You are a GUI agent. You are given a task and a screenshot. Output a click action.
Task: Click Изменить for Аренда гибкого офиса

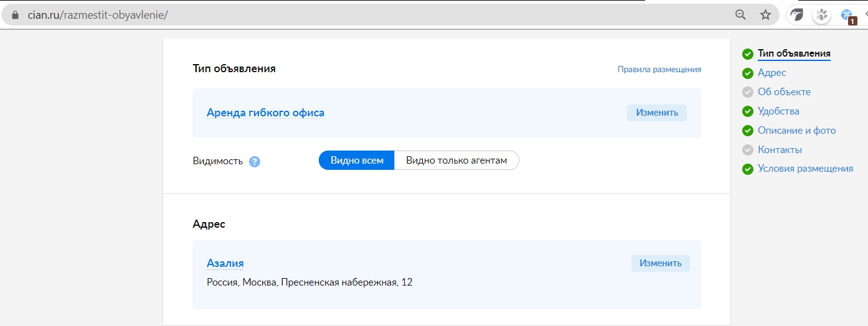coord(657,113)
